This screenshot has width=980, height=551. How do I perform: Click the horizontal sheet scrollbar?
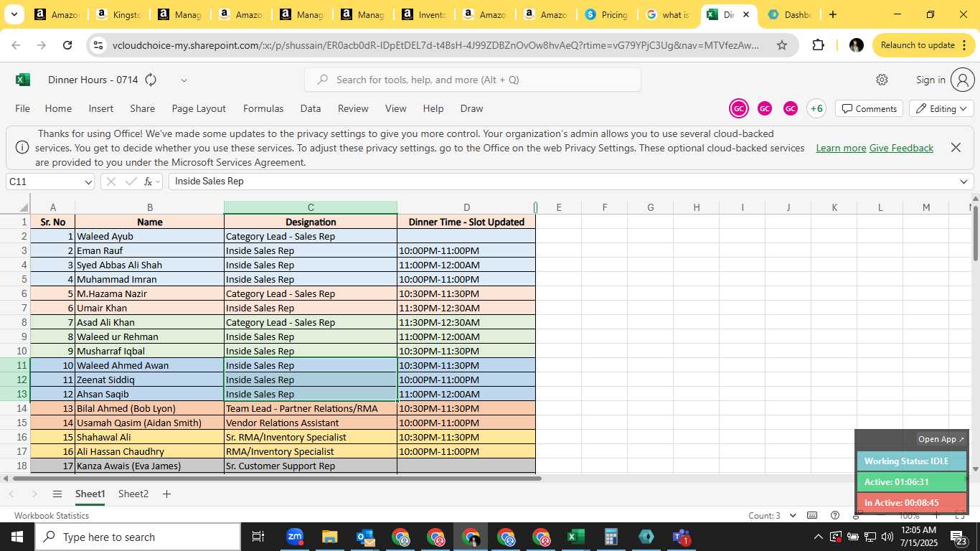click(x=277, y=478)
